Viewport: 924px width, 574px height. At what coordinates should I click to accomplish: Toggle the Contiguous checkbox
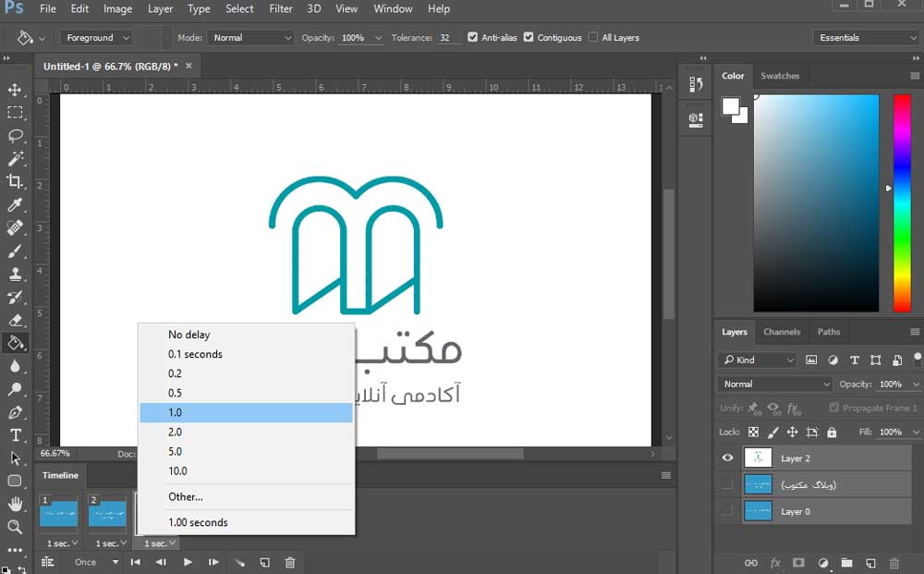tap(529, 37)
